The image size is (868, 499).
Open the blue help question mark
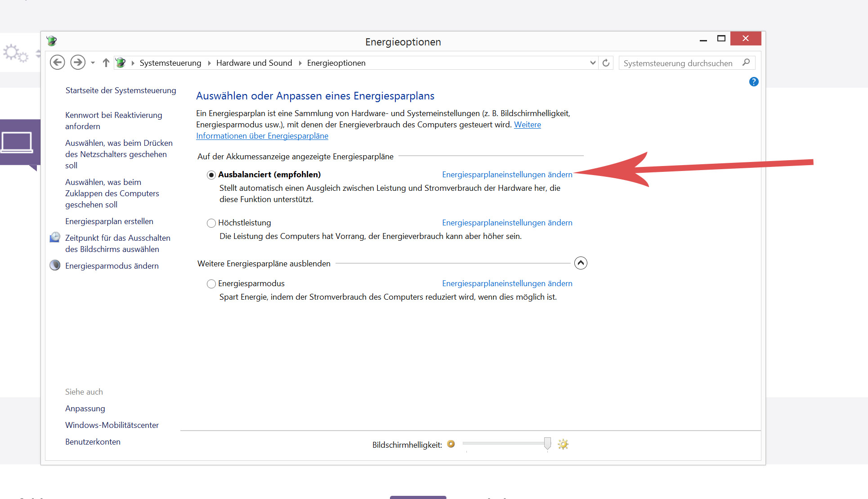[x=754, y=82]
